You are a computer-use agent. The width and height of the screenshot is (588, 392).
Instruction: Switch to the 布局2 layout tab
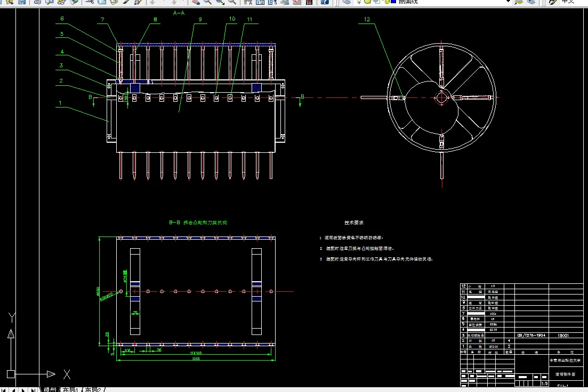93,389
